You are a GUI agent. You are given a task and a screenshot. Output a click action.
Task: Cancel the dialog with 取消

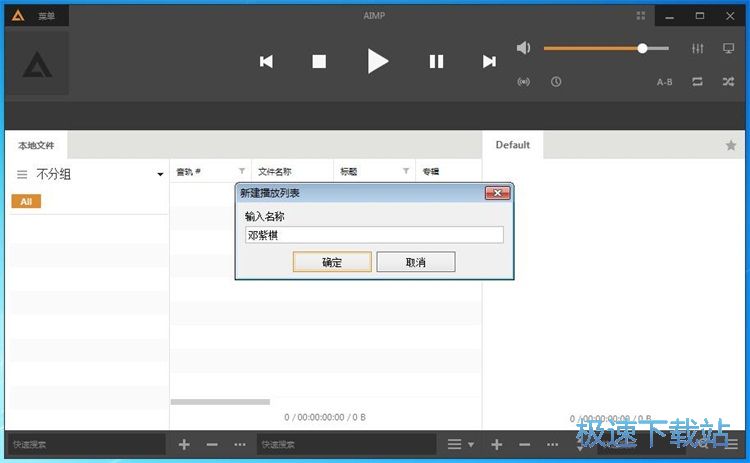[415, 262]
